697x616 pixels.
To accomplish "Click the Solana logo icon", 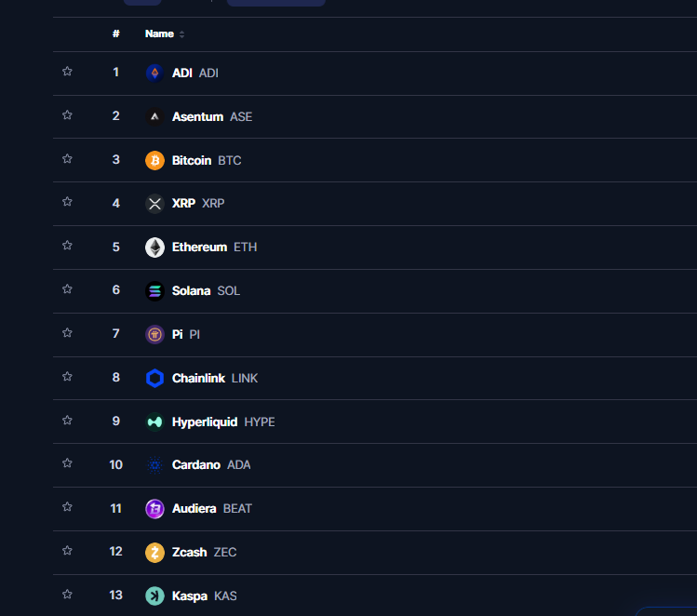I will 154,291.
